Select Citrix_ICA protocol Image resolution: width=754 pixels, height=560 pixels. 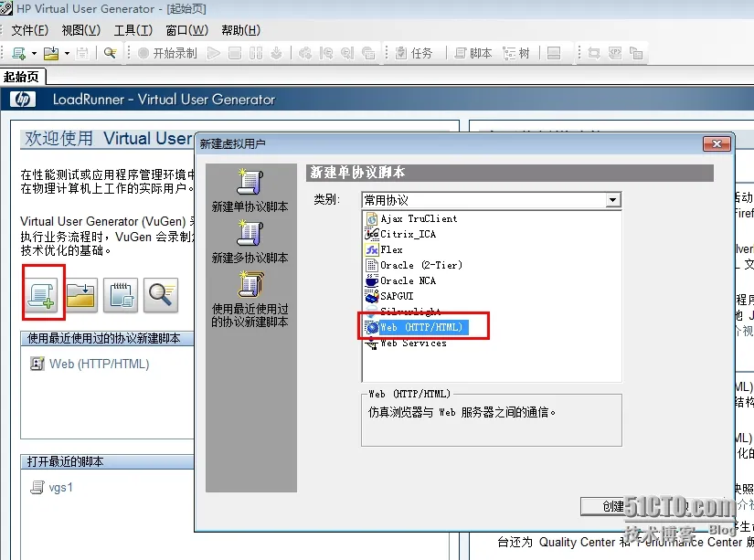(400, 234)
